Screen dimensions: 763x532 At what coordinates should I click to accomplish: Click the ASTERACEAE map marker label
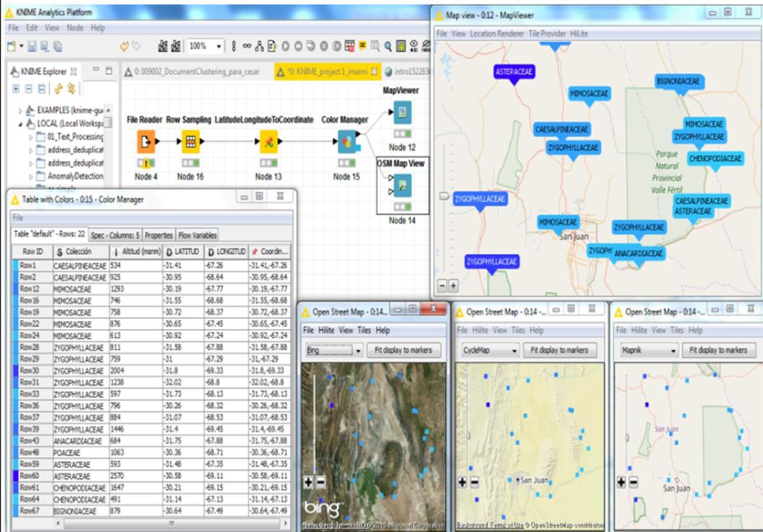pos(514,72)
